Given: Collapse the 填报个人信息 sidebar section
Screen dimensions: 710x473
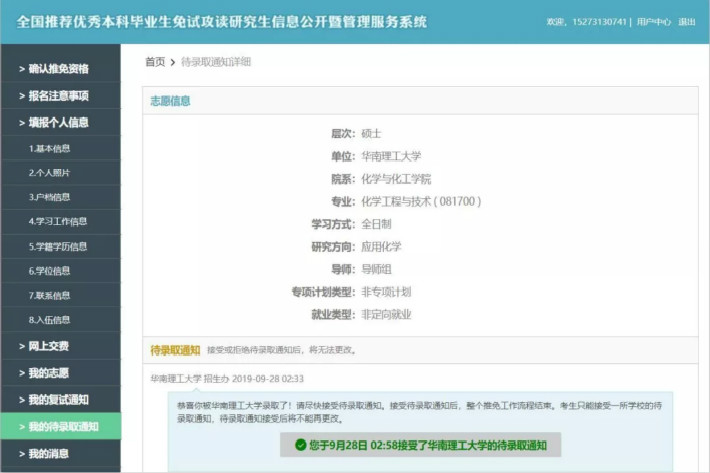Looking at the screenshot, I should tap(58, 123).
